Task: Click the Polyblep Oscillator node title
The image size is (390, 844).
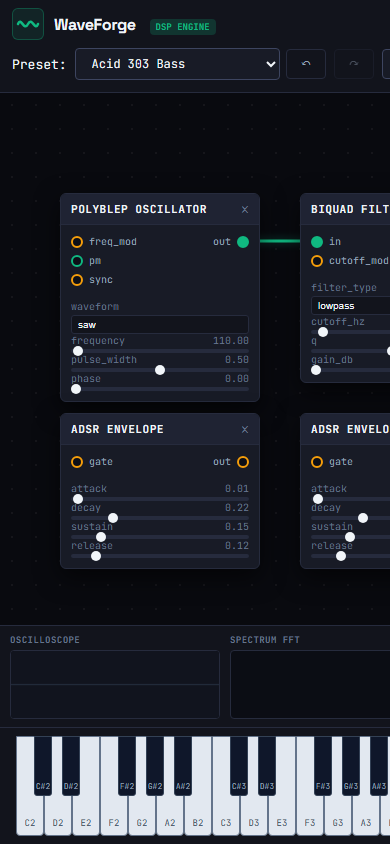Action: 139,209
